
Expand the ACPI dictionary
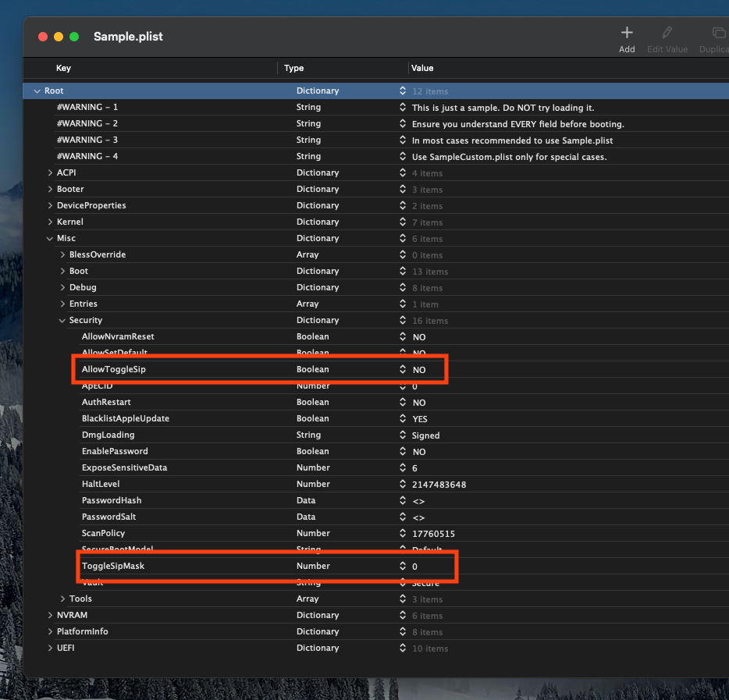point(50,173)
